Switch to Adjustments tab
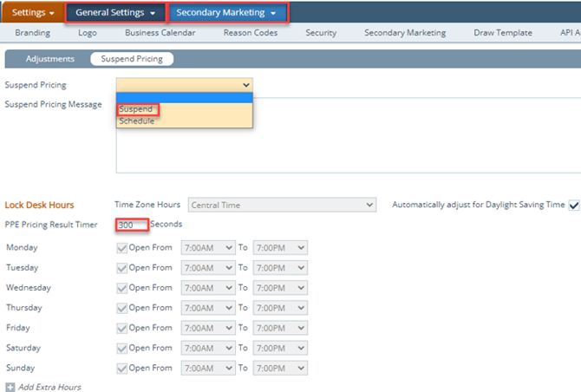Viewport: 581px width, 392px height. coord(50,59)
